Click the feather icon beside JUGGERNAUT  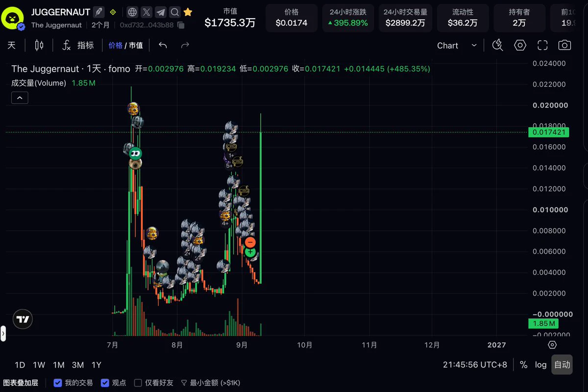99,12
